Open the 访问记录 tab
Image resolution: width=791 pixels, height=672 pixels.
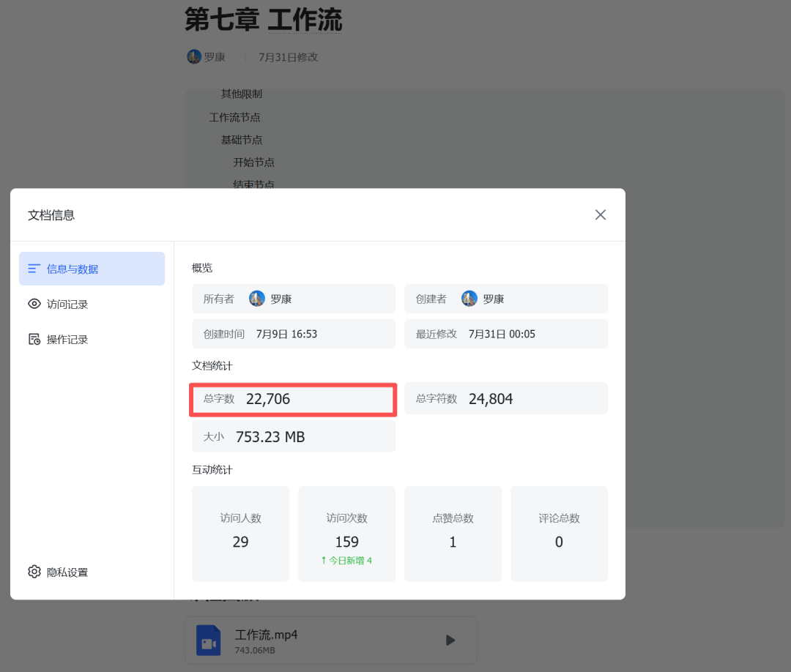[x=92, y=304]
